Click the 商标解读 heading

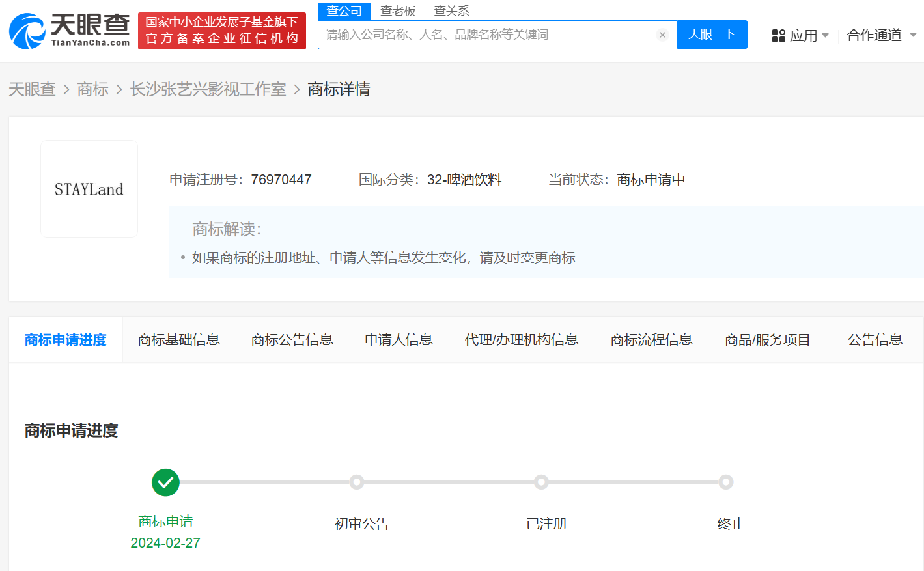[x=227, y=229]
